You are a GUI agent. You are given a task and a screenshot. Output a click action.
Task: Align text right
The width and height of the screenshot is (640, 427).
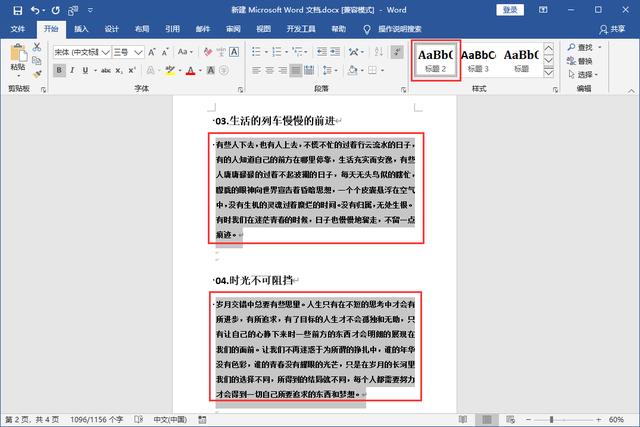282,70
